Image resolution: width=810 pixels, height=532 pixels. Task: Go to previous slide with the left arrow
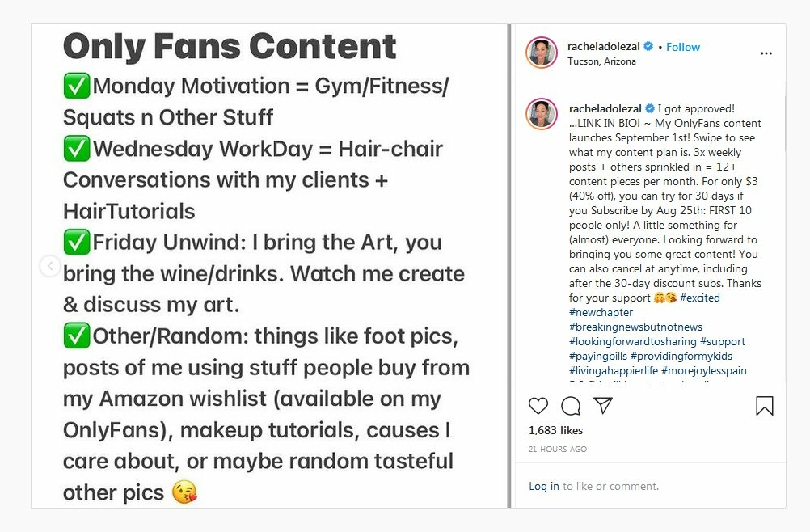tap(49, 265)
